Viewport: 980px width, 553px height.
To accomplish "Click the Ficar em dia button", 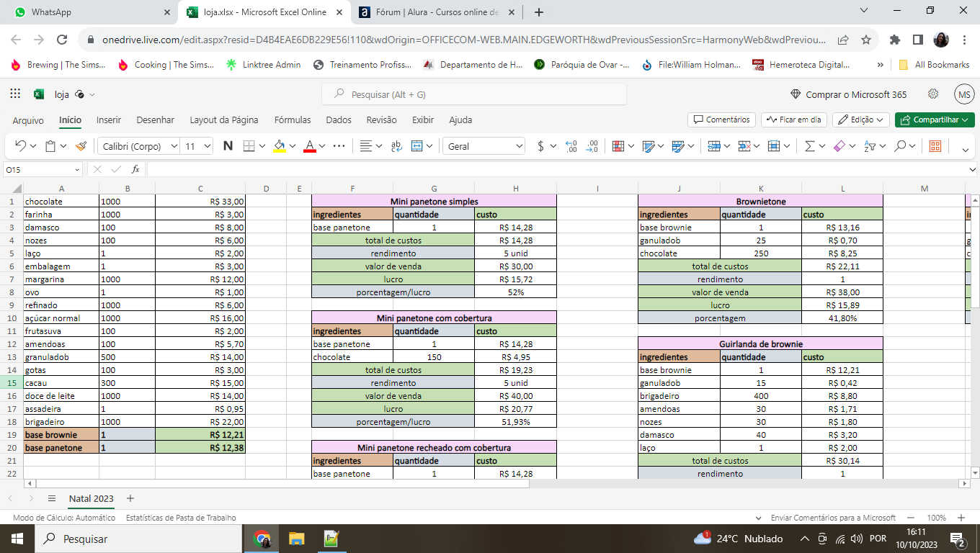I will pos(794,120).
